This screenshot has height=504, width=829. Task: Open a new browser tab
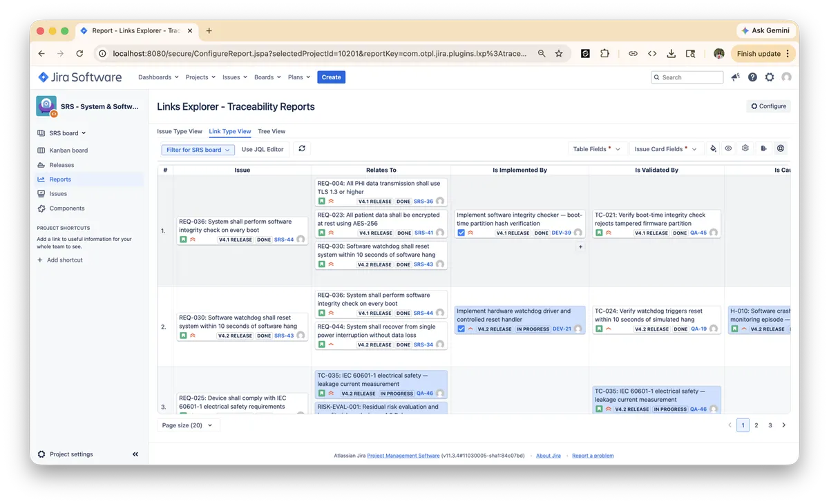click(x=209, y=30)
